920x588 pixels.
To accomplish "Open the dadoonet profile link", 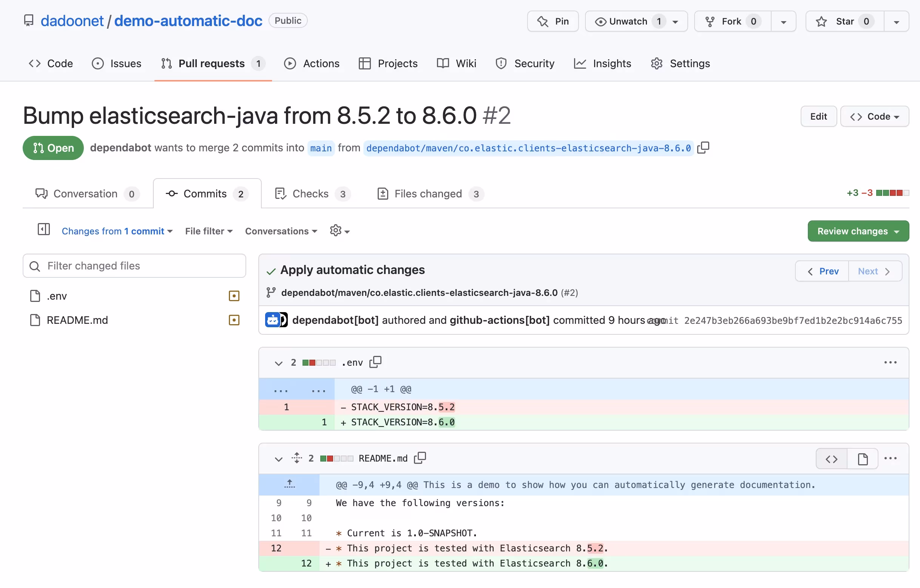I will coord(72,20).
